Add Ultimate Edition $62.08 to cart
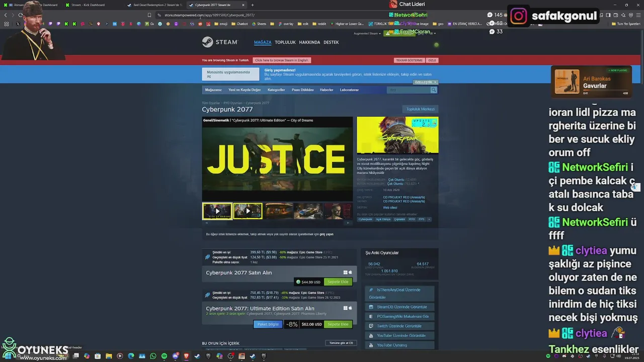The image size is (644, 362). pos(338,324)
